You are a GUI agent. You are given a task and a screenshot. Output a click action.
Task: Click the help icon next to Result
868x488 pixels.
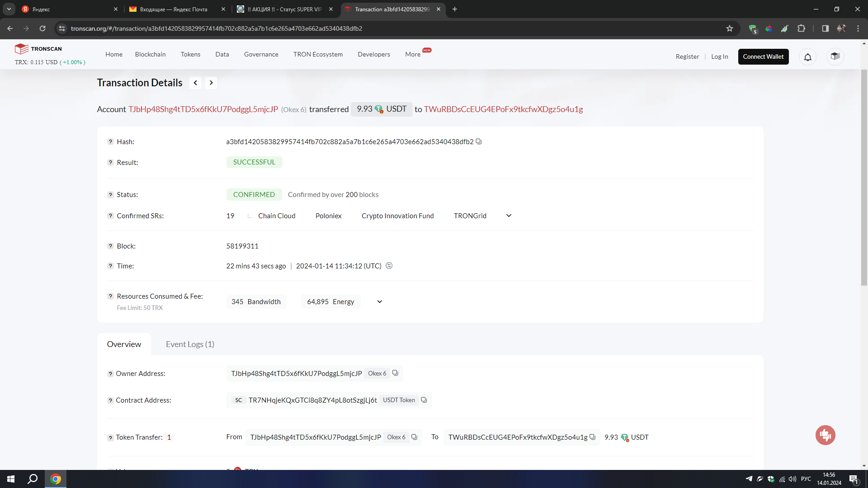coord(110,163)
